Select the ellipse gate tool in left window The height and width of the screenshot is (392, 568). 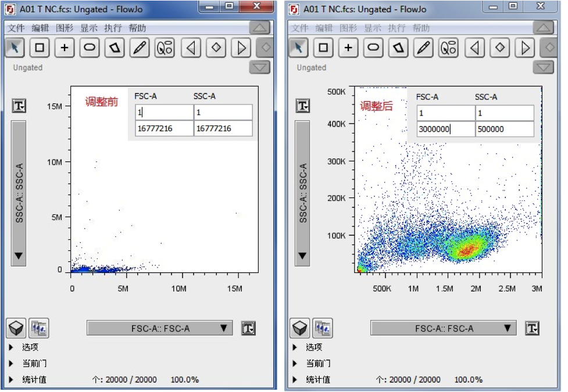coord(89,48)
